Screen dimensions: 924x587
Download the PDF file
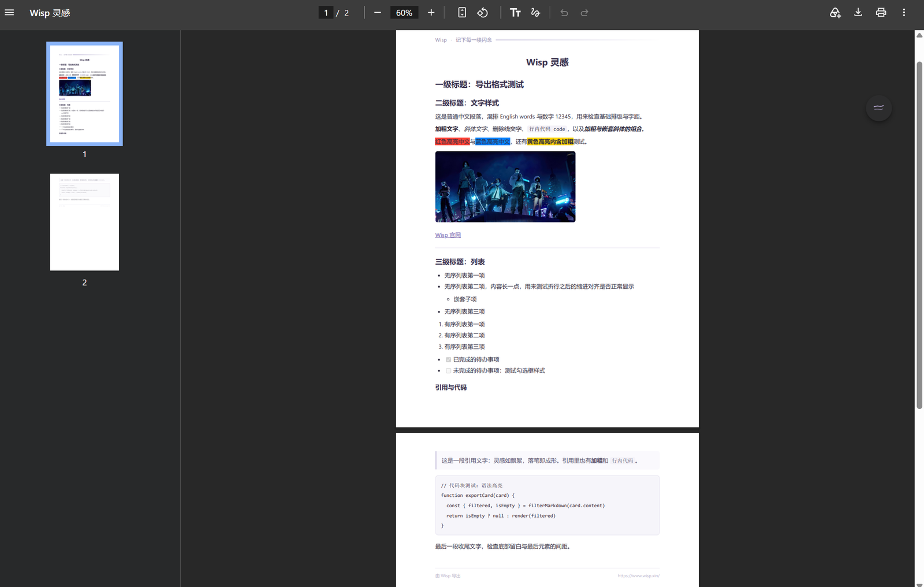pyautogui.click(x=858, y=12)
